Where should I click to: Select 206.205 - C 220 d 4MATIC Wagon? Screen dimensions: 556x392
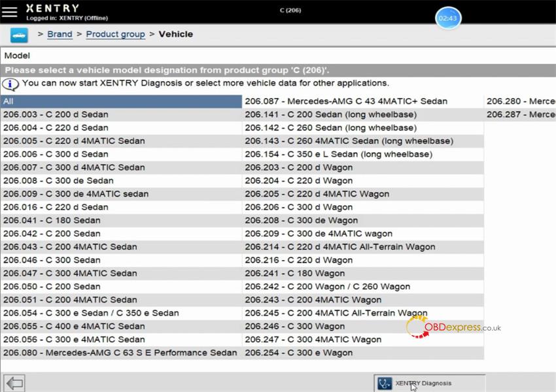[363, 194]
